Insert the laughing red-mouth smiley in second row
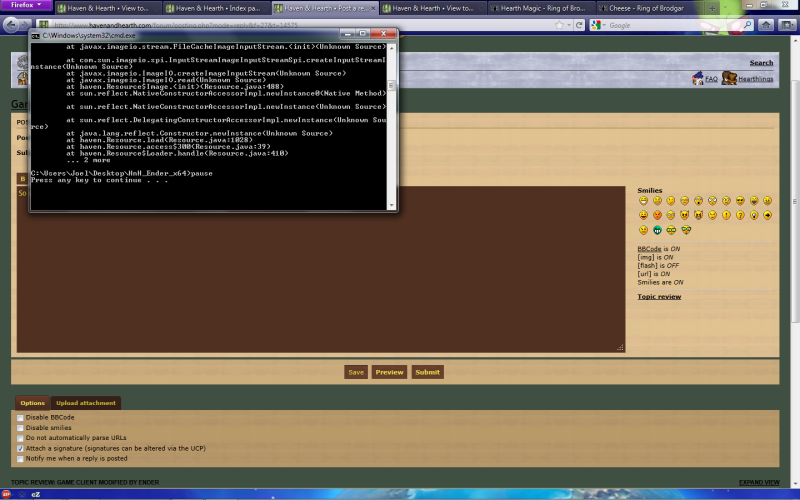The height and width of the screenshot is (500, 800). point(643,215)
